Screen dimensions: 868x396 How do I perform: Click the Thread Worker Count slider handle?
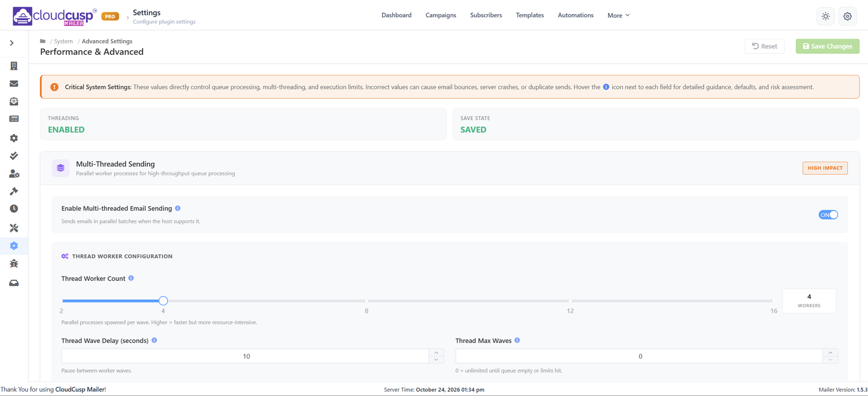(x=163, y=301)
